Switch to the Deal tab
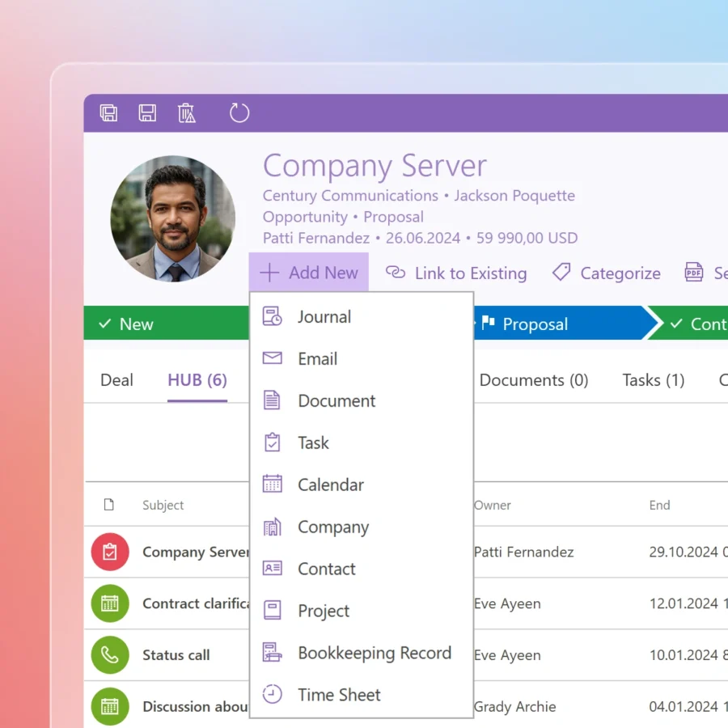The image size is (728, 728). coord(116,380)
